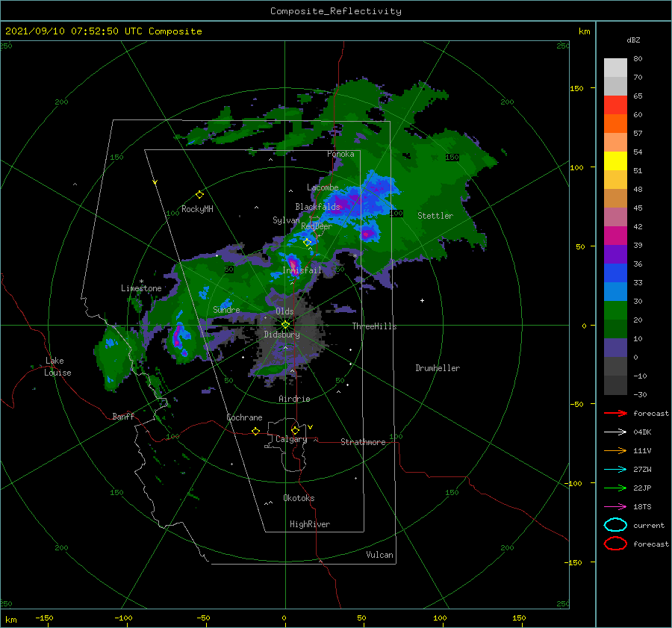This screenshot has width=672, height=628.
Task: Click the yellow diamond marker near RockyMH
Action: [199, 195]
